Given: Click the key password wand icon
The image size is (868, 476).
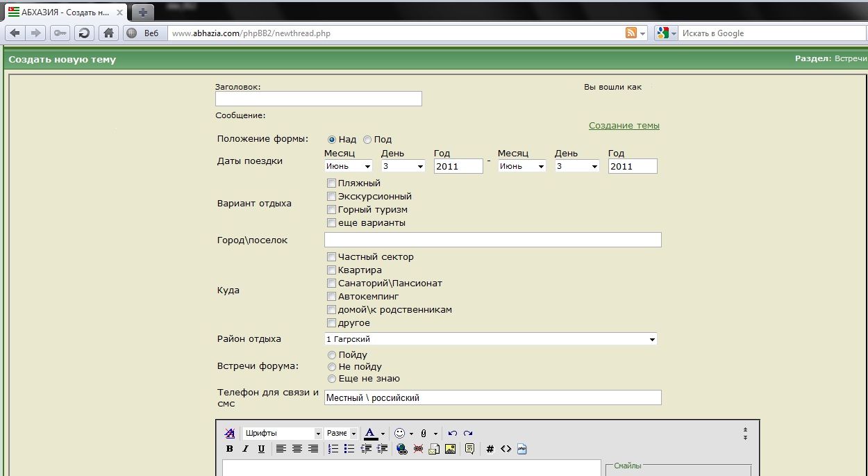Looking at the screenshot, I should (x=60, y=33).
